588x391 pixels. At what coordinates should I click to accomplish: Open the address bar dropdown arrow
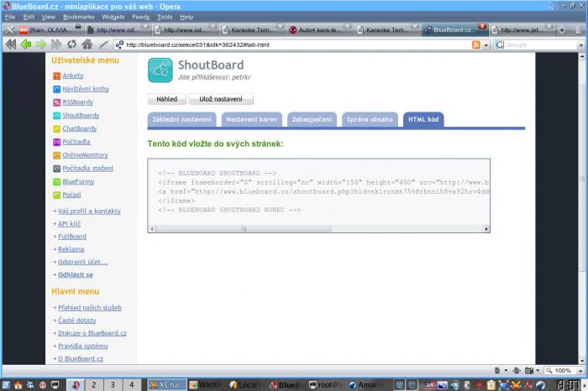coord(486,45)
